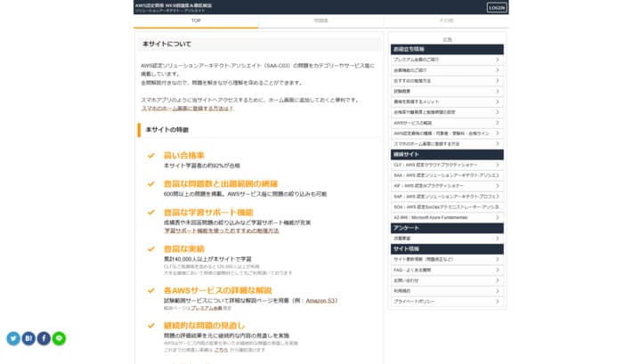Open 学習サポート機能を使ったおすすめの勉強方法 link
The width and height of the screenshot is (641, 364).
(221, 231)
